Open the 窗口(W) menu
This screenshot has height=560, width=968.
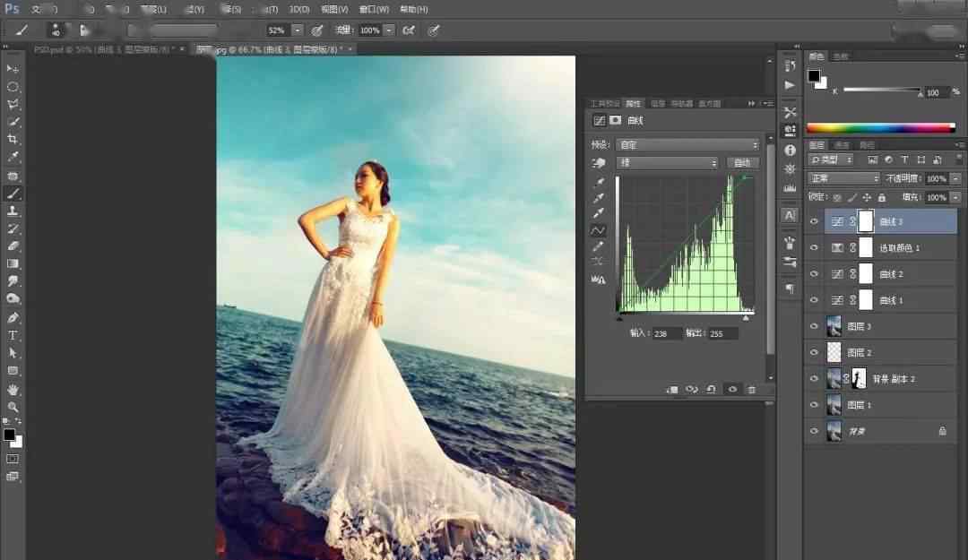374,9
